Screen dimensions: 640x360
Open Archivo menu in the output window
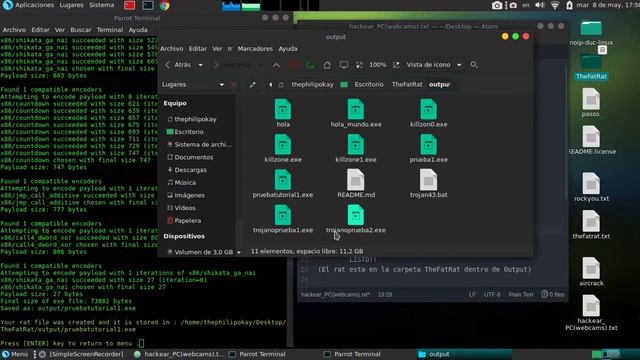pyautogui.click(x=171, y=49)
